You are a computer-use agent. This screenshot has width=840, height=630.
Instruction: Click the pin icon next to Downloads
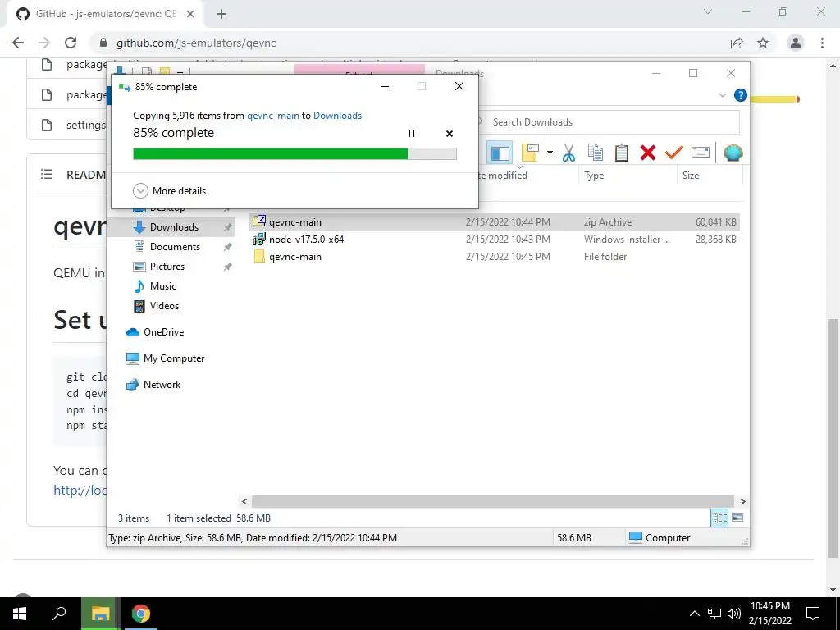(x=228, y=227)
